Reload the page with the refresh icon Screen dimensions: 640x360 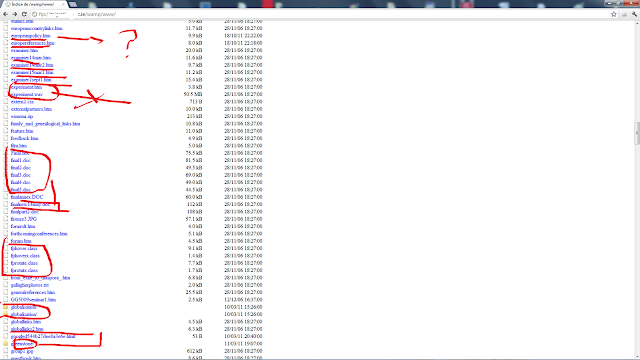tap(24, 14)
